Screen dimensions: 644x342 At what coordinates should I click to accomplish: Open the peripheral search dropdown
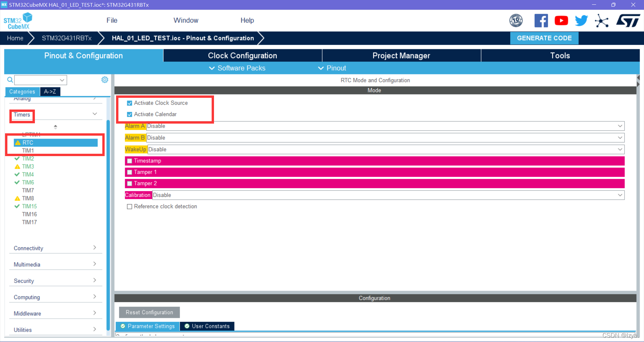click(x=62, y=80)
